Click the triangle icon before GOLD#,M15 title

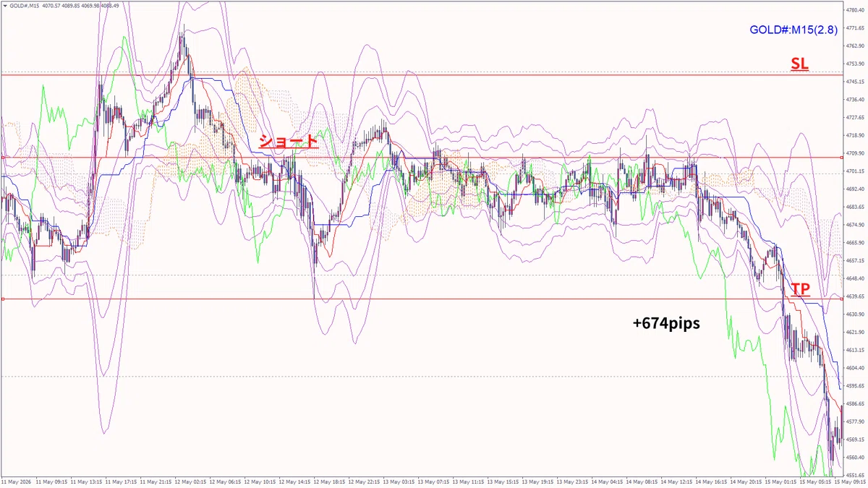[7, 5]
